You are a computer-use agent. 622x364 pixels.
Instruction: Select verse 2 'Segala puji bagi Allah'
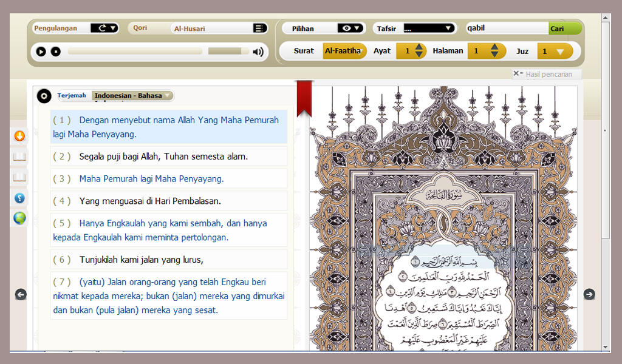[x=169, y=157]
